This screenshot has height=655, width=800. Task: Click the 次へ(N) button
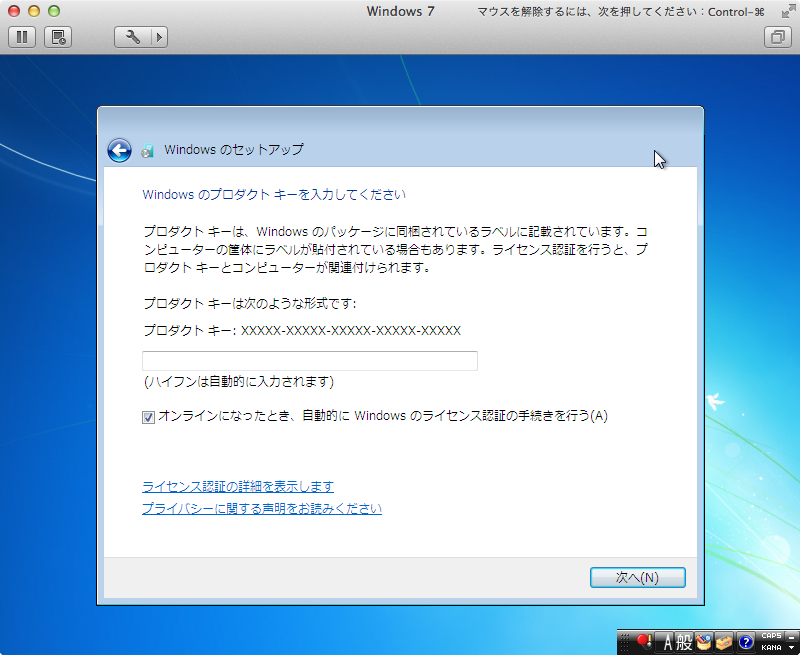tap(637, 577)
